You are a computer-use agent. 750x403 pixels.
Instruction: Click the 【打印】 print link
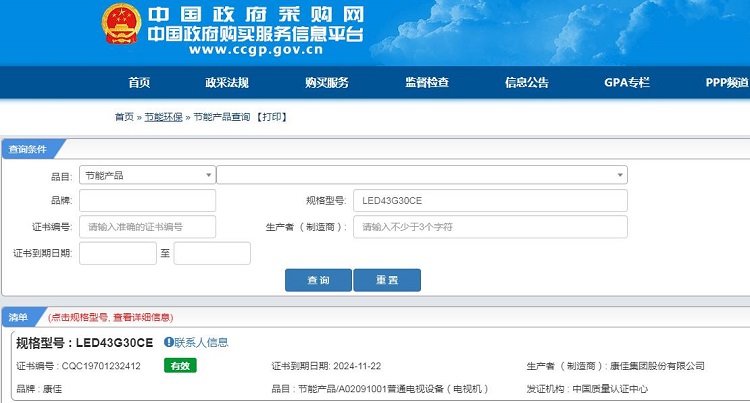click(271, 117)
